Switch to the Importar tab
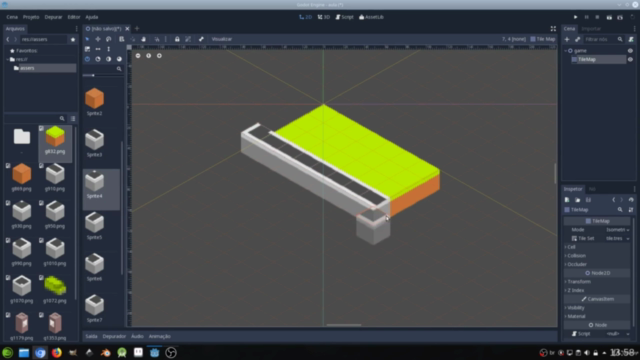 coord(591,29)
